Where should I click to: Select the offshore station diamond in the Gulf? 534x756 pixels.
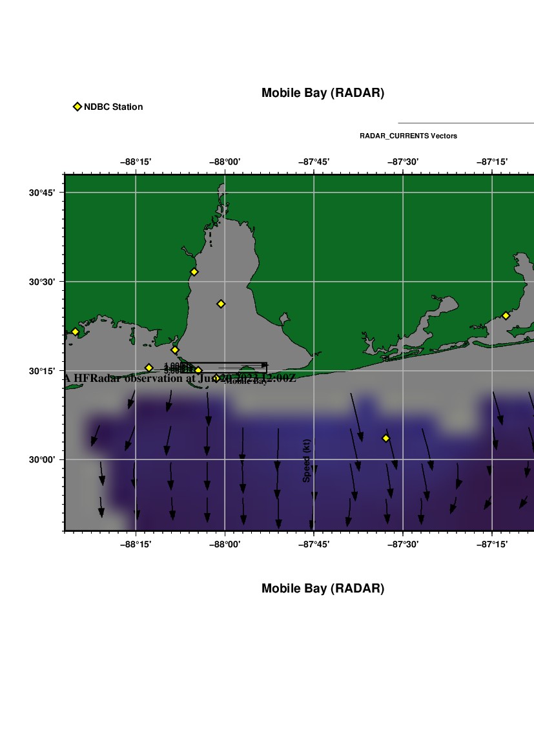(x=386, y=438)
